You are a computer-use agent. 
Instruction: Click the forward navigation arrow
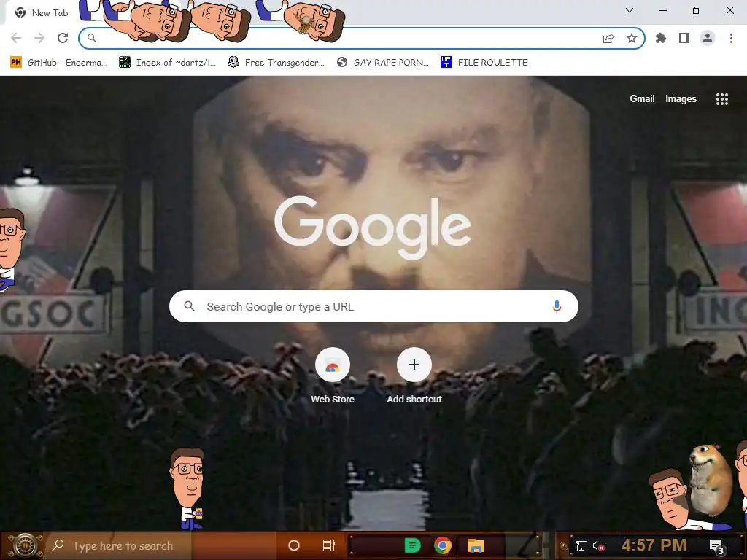39,38
